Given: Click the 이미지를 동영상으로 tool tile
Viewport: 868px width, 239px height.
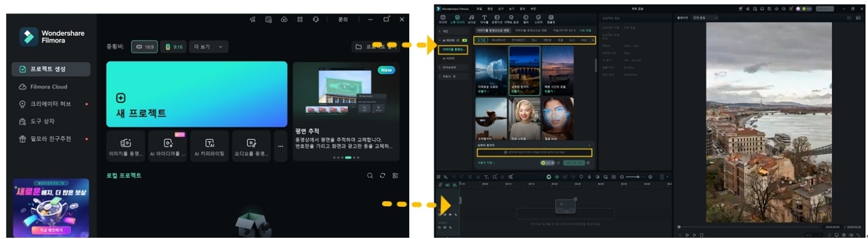Looking at the screenshot, I should click(x=126, y=146).
